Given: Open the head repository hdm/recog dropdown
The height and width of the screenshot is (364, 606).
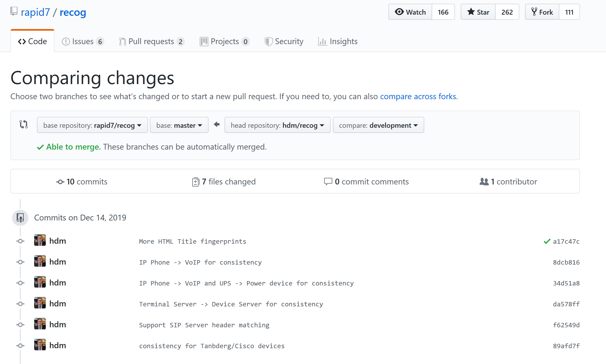Looking at the screenshot, I should [x=277, y=125].
